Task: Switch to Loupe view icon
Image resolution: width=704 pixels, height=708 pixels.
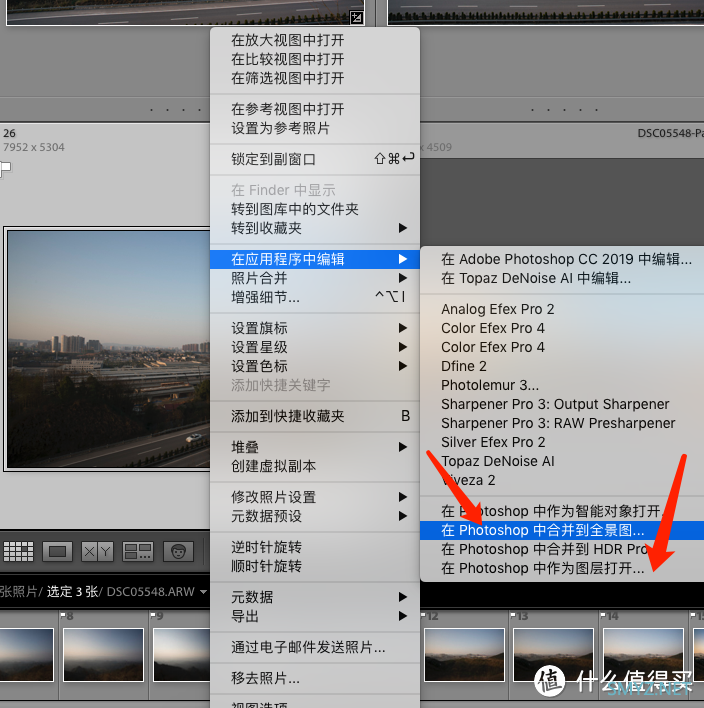Action: pos(57,551)
